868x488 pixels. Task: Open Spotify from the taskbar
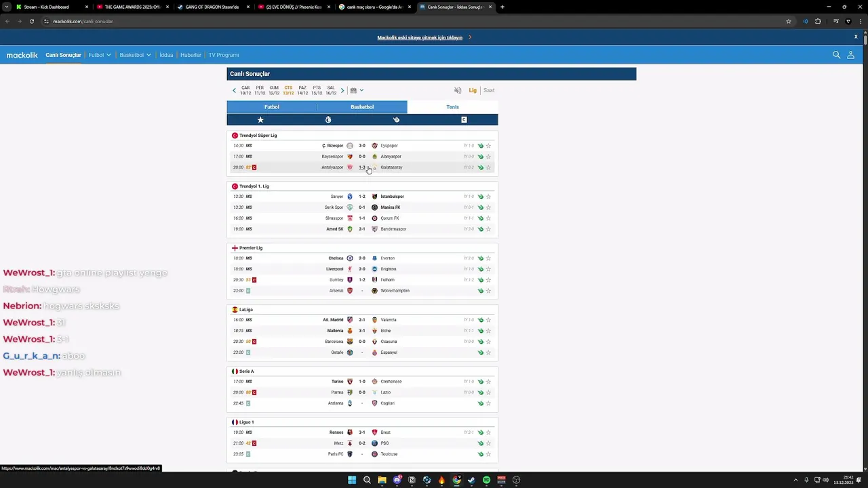486,480
